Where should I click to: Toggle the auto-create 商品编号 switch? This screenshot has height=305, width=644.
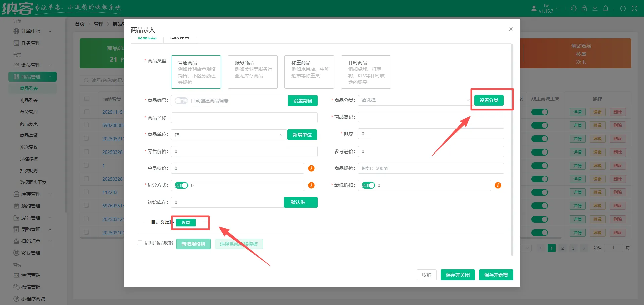point(181,101)
